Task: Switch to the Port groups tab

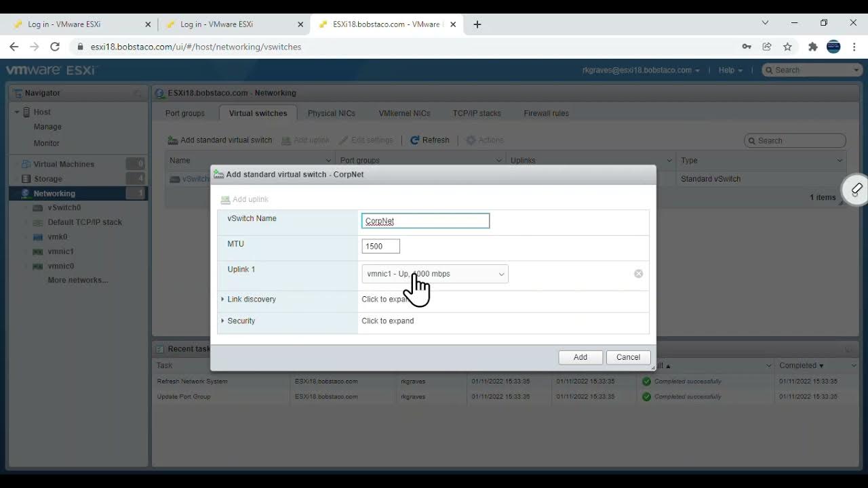Action: (x=185, y=113)
